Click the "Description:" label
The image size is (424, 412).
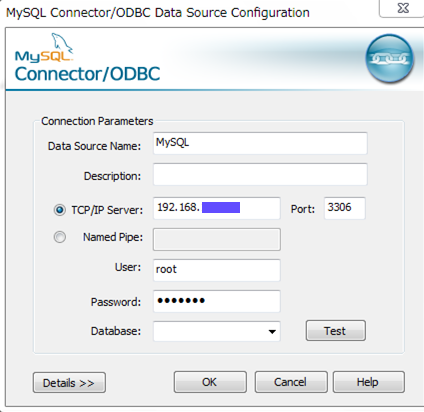pyautogui.click(x=112, y=176)
